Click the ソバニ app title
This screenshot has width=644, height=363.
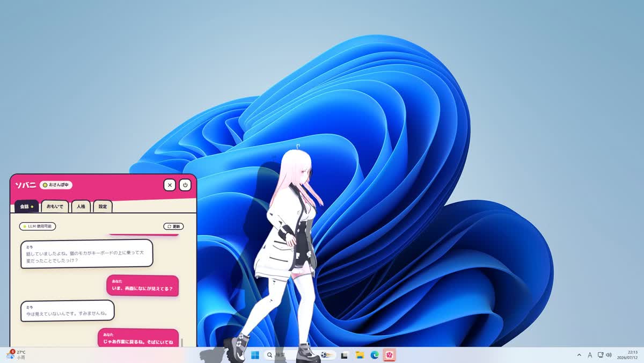tap(25, 185)
